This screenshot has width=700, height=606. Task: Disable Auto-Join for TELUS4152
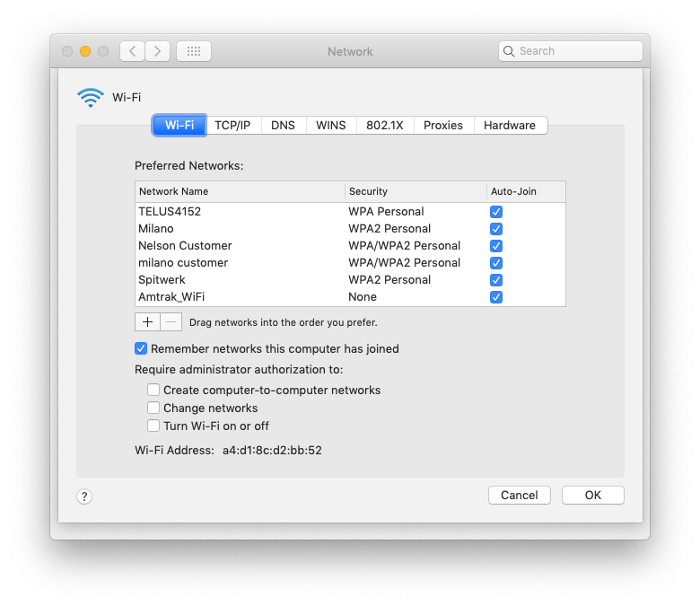[x=496, y=212]
